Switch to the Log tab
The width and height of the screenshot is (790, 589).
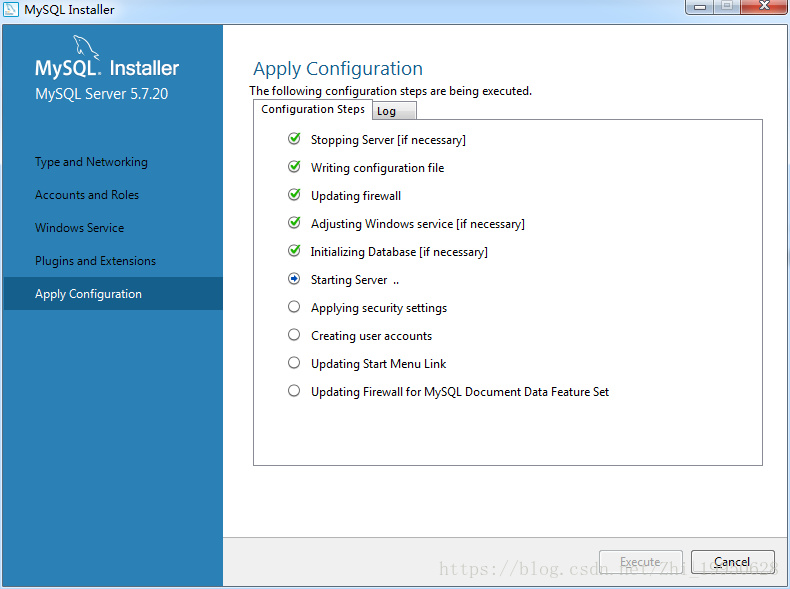tap(394, 111)
